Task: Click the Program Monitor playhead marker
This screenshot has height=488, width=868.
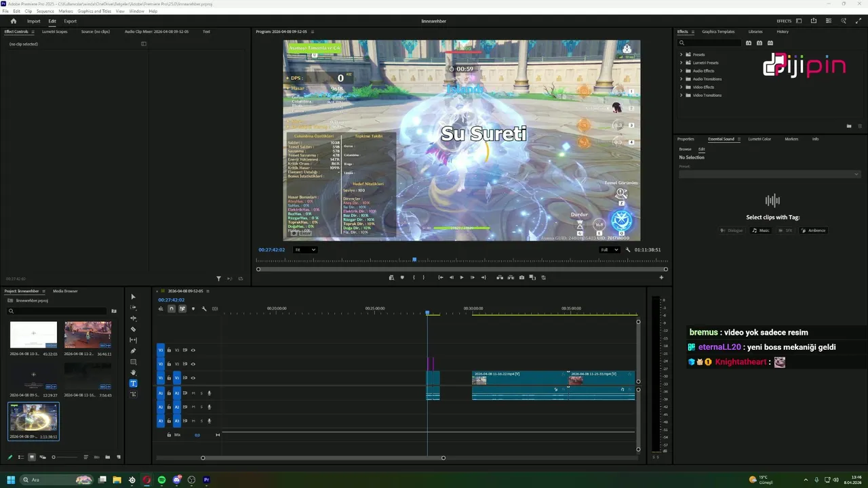Action: point(414,260)
